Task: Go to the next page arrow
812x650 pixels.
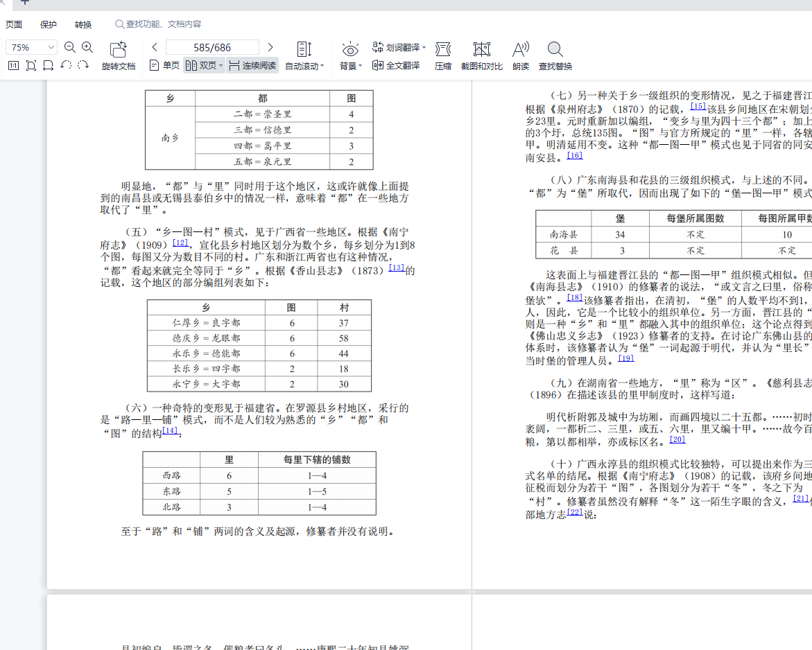Action: (270, 47)
